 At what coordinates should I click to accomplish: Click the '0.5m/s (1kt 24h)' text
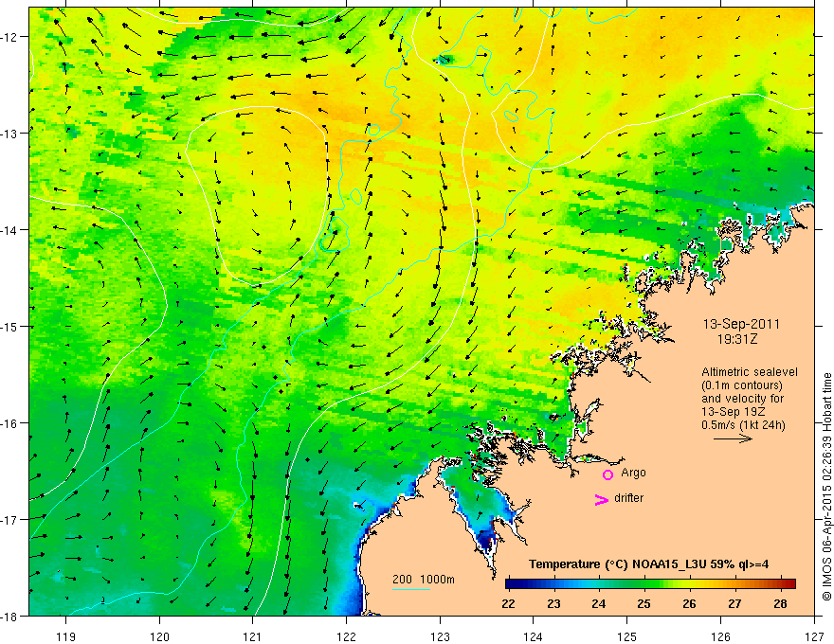click(743, 425)
